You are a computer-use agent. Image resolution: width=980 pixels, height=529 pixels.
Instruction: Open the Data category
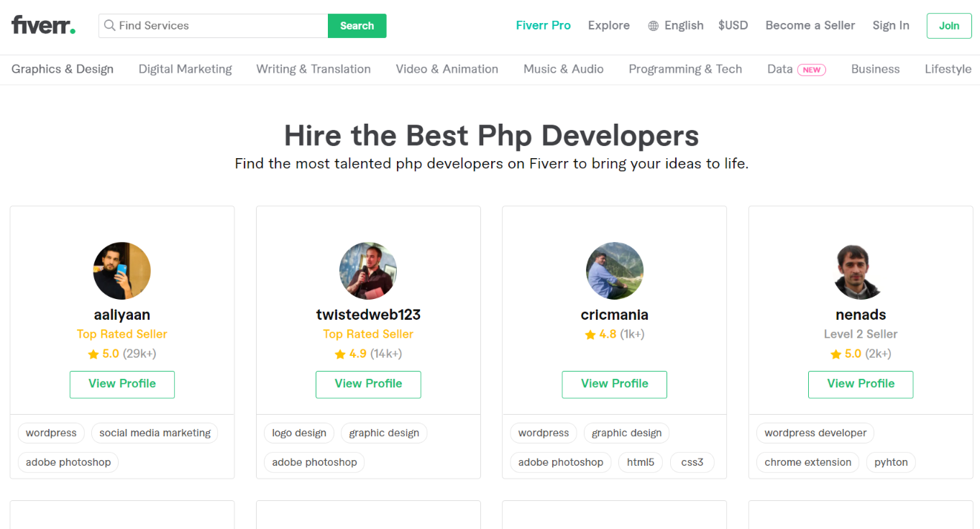[x=779, y=69]
